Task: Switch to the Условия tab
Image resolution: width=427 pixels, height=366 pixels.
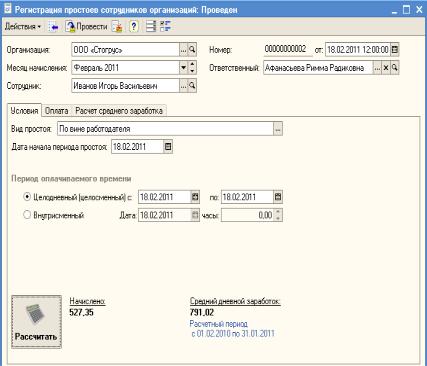Action: 24,111
